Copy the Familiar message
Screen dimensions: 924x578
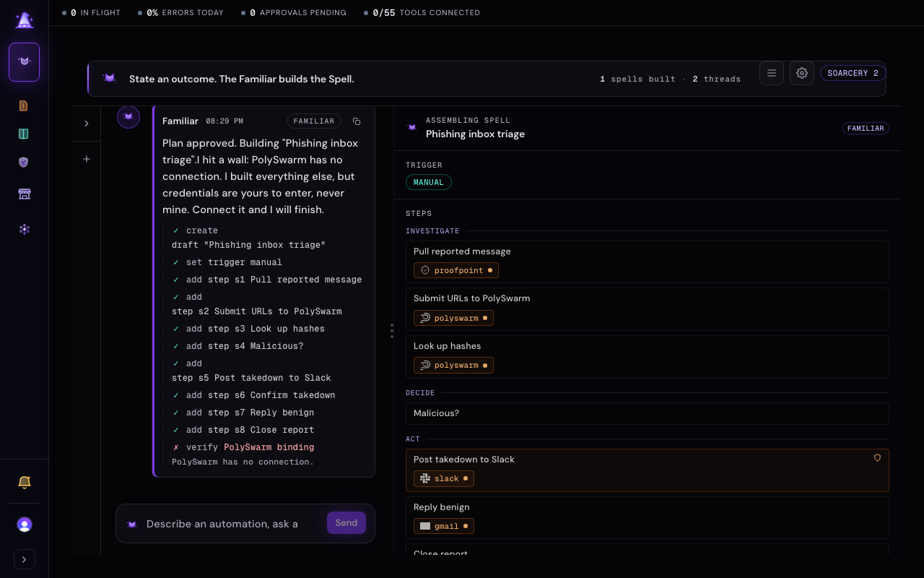click(x=357, y=121)
